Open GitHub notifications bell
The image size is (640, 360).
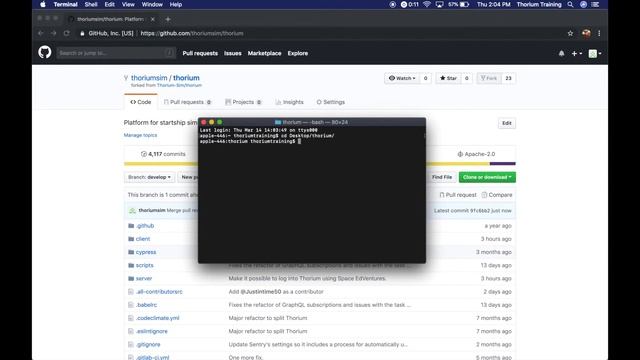[x=562, y=53]
